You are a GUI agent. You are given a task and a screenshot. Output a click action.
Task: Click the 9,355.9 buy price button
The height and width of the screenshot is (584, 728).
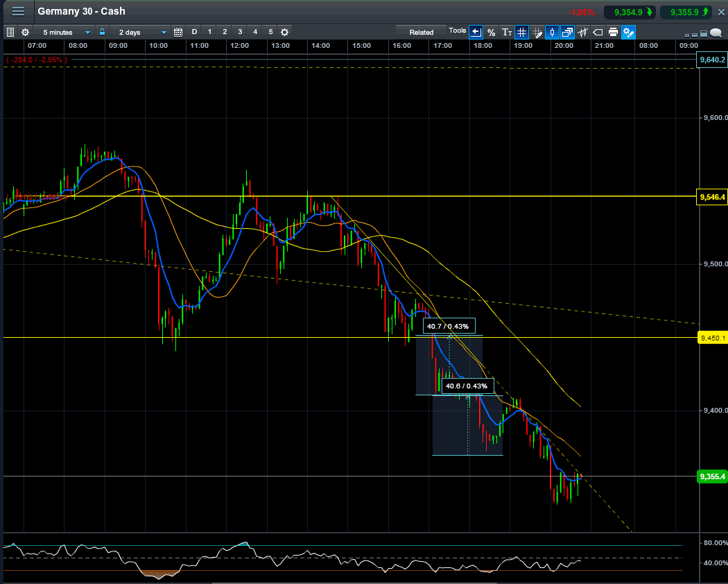(684, 12)
